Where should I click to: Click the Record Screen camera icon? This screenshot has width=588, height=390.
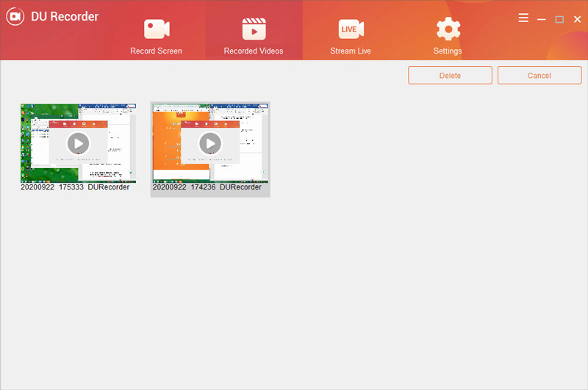click(157, 29)
